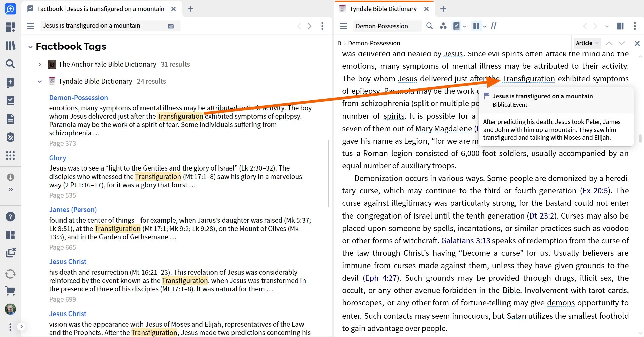Open the Help question mark icon
Screen dimensions: 644x337
pos(10,217)
